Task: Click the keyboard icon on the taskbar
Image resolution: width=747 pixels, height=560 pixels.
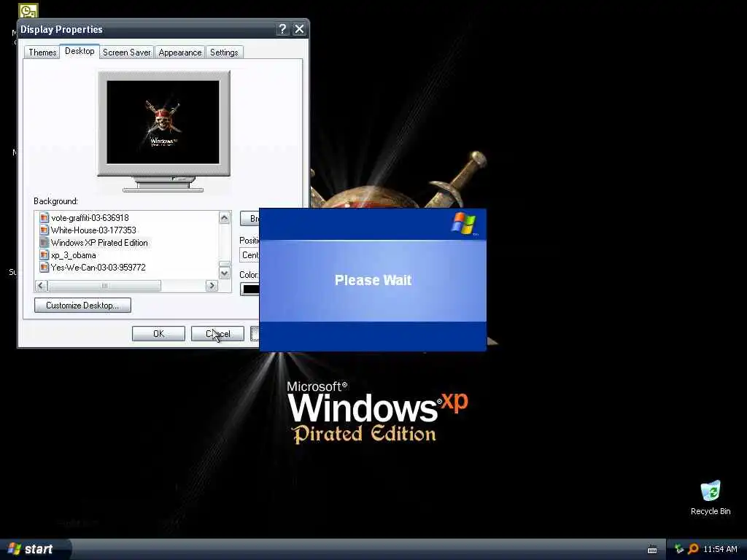Action: 652,550
